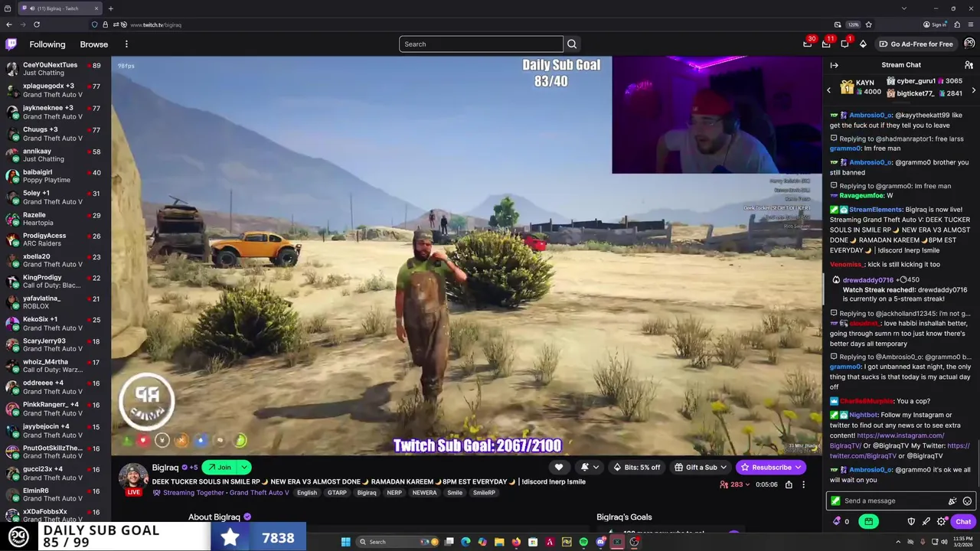Click the Join button
The width and height of the screenshot is (980, 551).
pyautogui.click(x=220, y=468)
